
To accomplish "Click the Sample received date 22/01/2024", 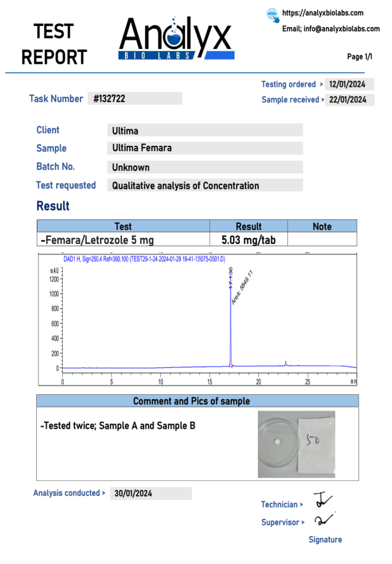I will (349, 100).
